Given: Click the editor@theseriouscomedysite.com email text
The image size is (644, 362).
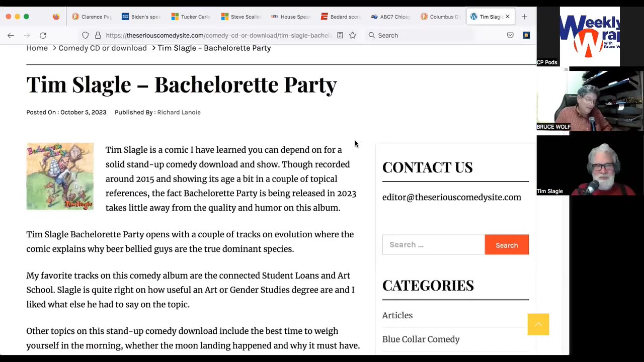Looking at the screenshot, I should [452, 197].
